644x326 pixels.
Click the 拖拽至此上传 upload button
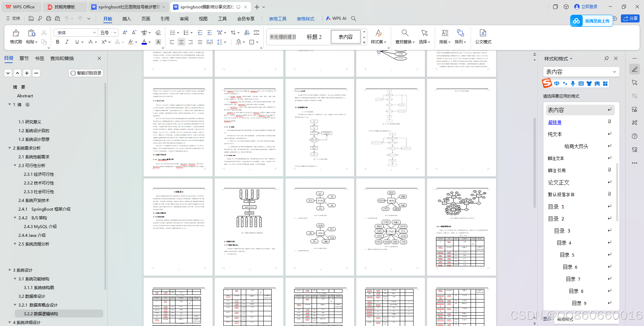(591, 21)
